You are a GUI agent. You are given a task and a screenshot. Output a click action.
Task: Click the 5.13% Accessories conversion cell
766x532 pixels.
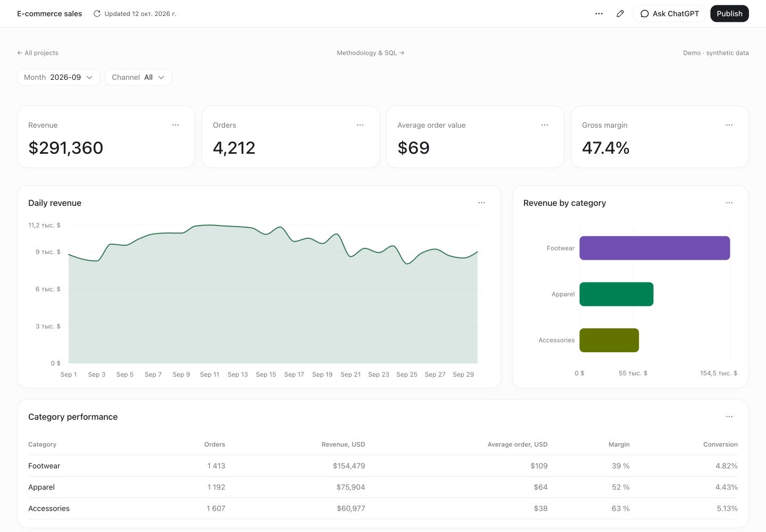pyautogui.click(x=727, y=509)
